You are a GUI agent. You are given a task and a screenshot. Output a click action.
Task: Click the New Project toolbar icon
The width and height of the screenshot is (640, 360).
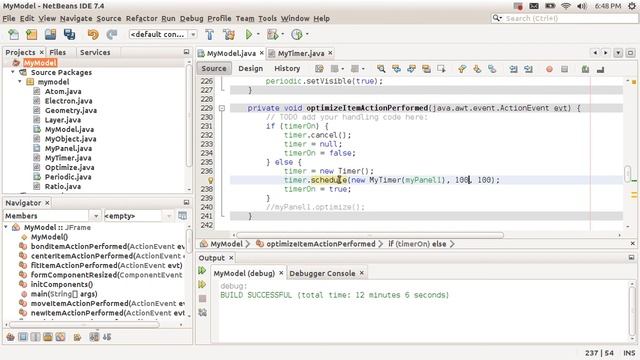click(31, 35)
